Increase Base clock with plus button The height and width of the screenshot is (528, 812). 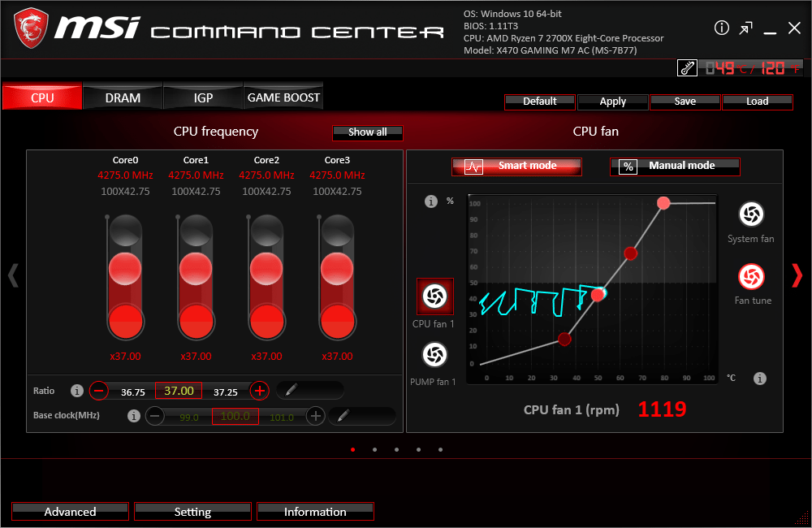coord(315,416)
